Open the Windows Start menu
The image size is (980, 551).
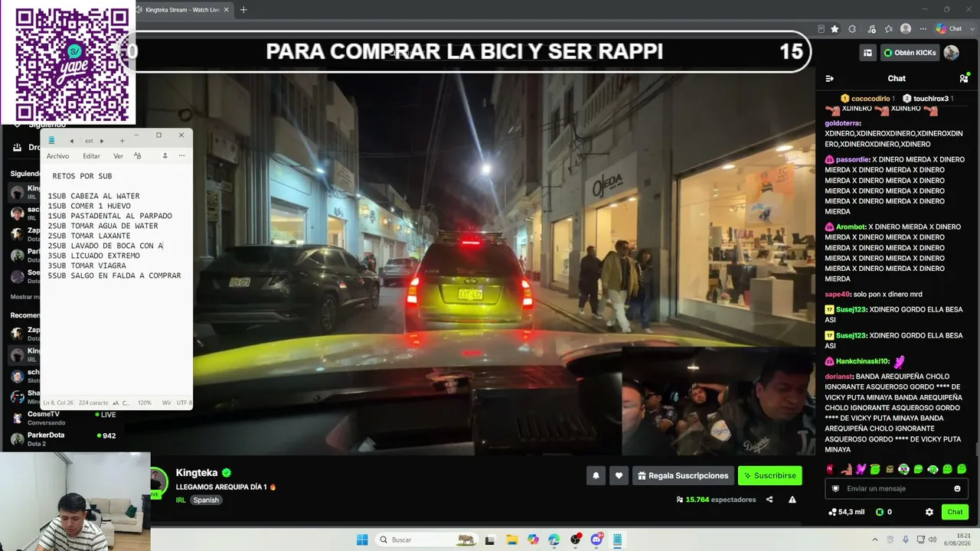[x=362, y=540]
